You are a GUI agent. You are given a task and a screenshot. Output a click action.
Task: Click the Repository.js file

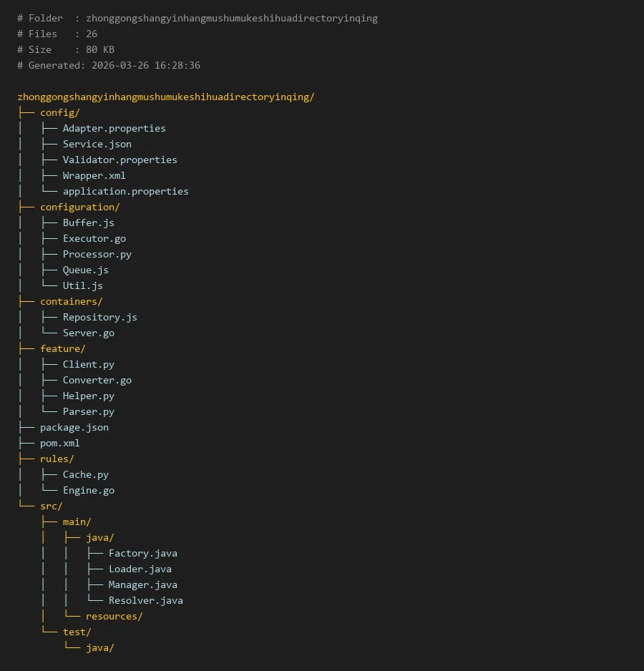click(x=99, y=317)
